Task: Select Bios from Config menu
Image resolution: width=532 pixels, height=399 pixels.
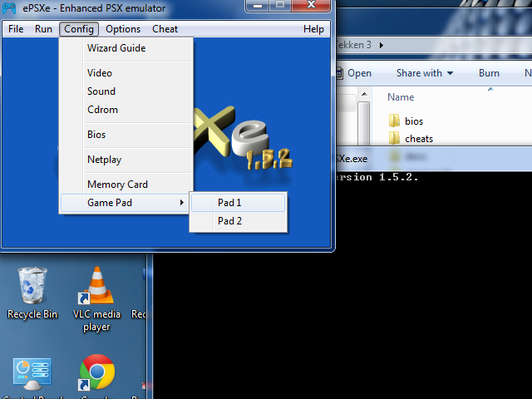Action: (126, 135)
